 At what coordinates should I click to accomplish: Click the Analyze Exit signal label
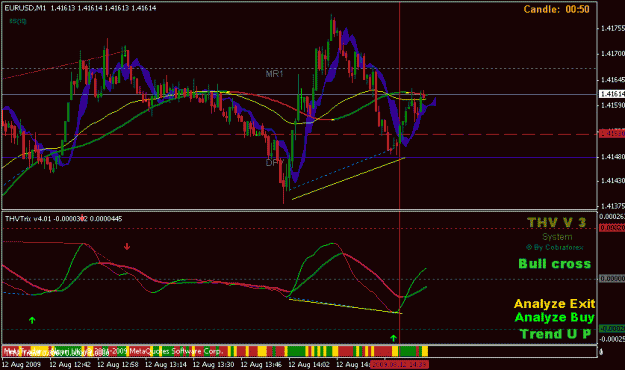(x=554, y=303)
